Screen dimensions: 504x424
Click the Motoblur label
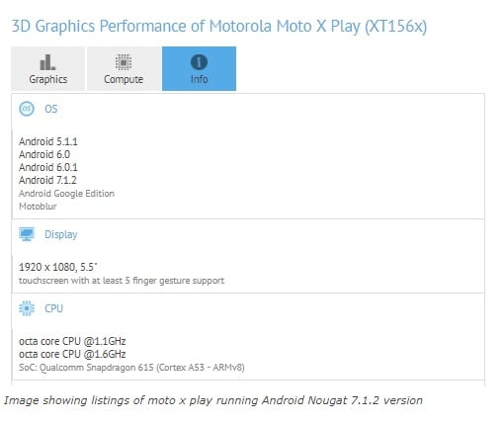pos(38,207)
